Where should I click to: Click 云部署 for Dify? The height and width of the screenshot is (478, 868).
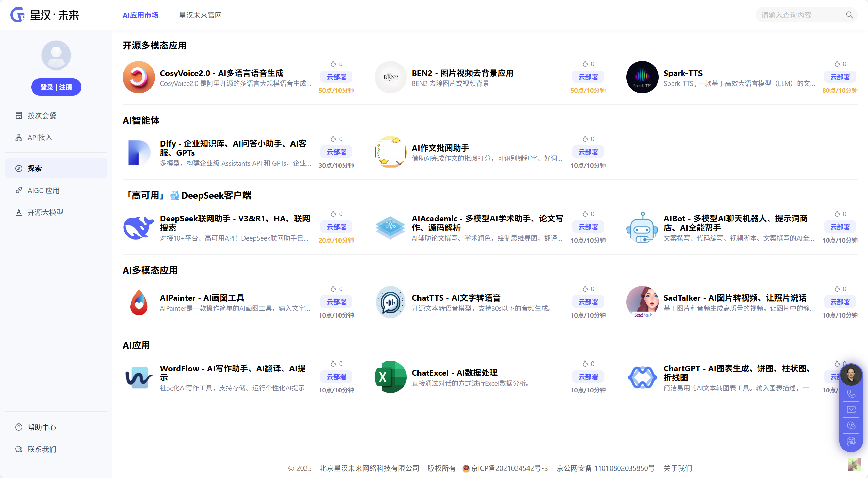(336, 152)
